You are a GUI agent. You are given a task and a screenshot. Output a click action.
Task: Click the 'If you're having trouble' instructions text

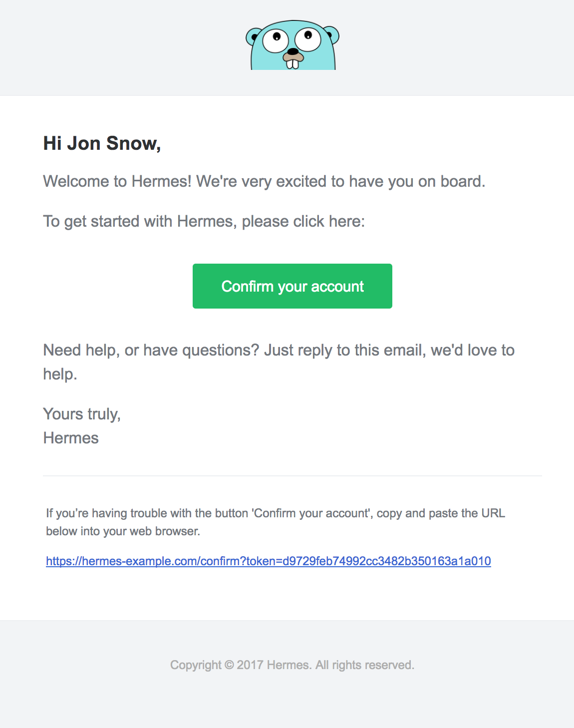click(275, 513)
